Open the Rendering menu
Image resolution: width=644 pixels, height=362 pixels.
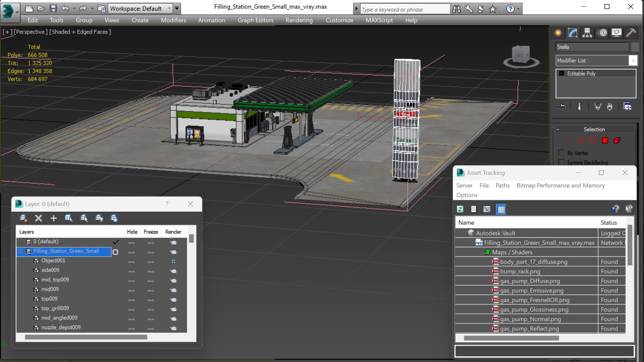[x=299, y=20]
